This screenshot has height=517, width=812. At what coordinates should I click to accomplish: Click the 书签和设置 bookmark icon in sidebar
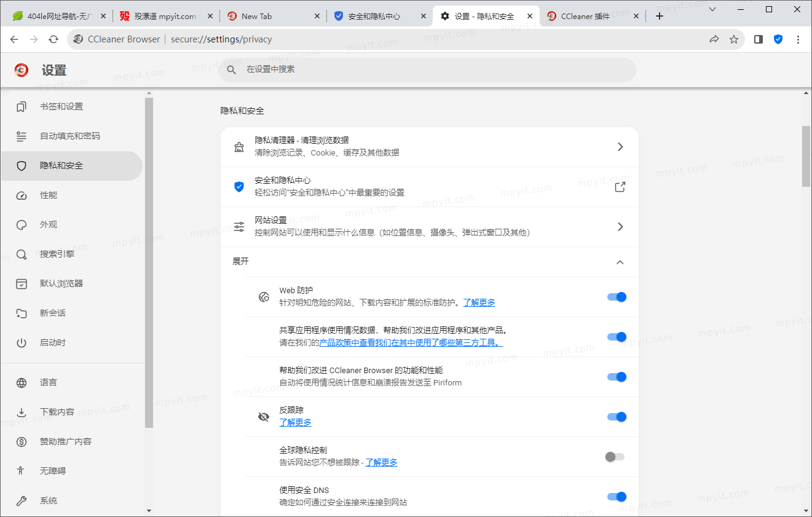[x=22, y=107]
